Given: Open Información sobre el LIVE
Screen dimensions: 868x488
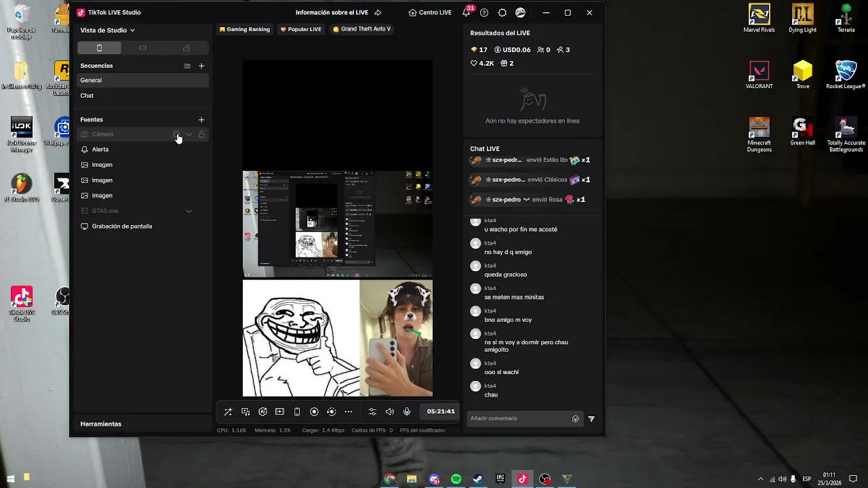Looking at the screenshot, I should 338,12.
